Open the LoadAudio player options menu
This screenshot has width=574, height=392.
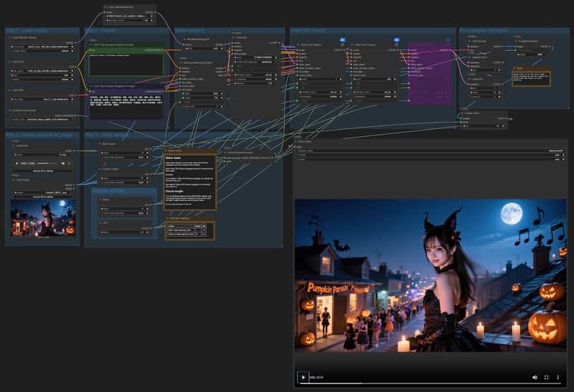click(70, 163)
